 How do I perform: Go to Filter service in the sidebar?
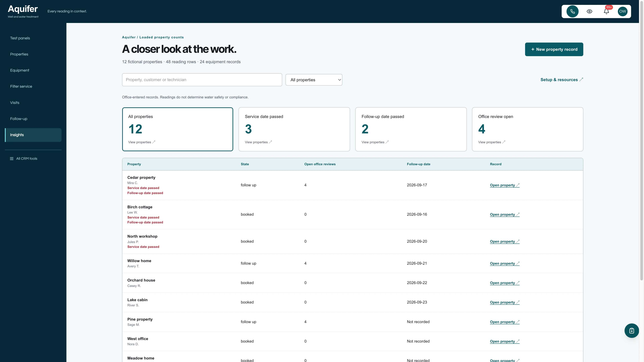pos(21,86)
